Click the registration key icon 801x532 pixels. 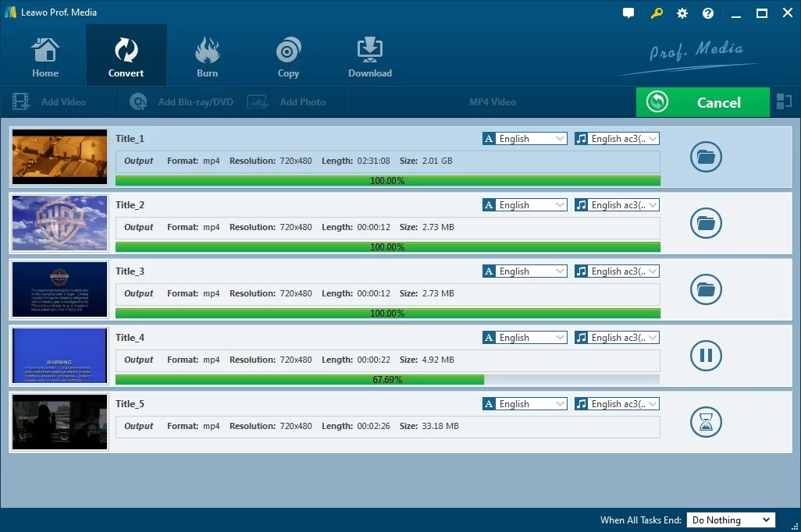pyautogui.click(x=656, y=12)
